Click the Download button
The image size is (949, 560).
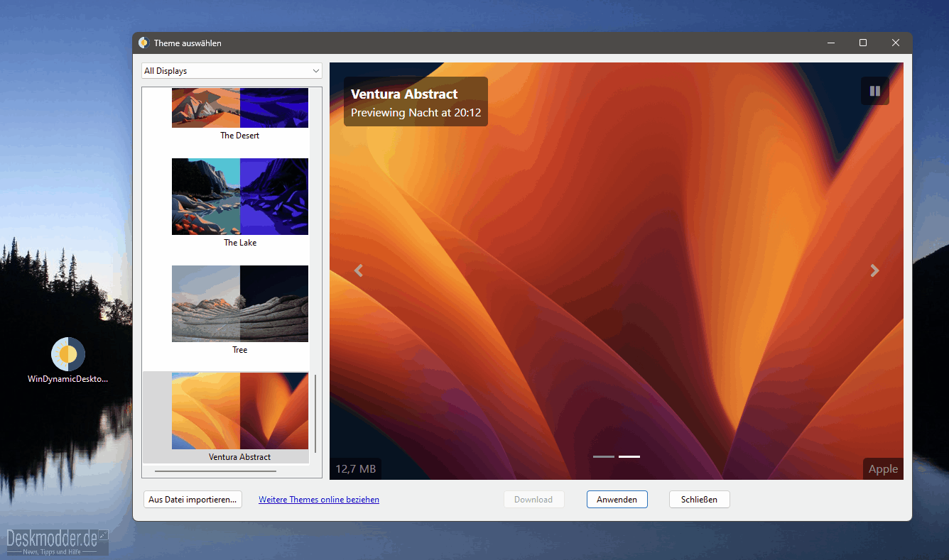click(533, 500)
